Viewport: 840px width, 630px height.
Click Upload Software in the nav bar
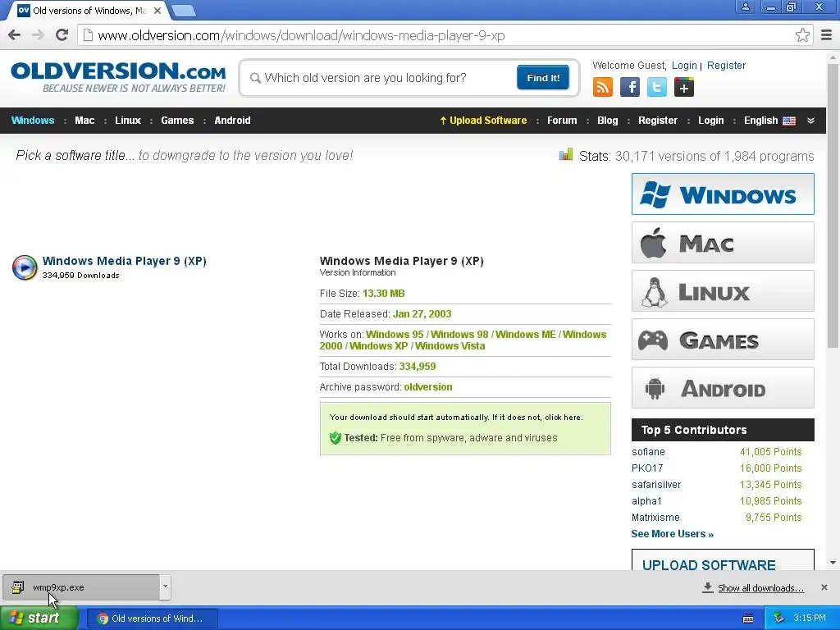point(483,121)
